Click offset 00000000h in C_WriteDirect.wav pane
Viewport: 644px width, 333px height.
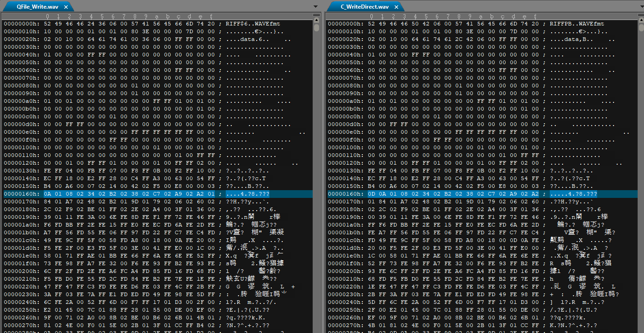point(346,24)
